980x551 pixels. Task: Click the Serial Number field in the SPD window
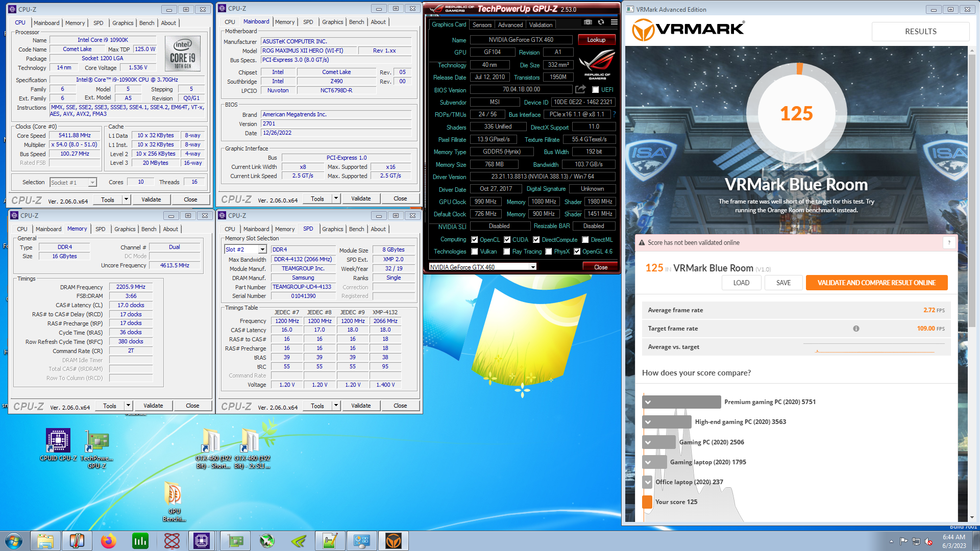[303, 296]
